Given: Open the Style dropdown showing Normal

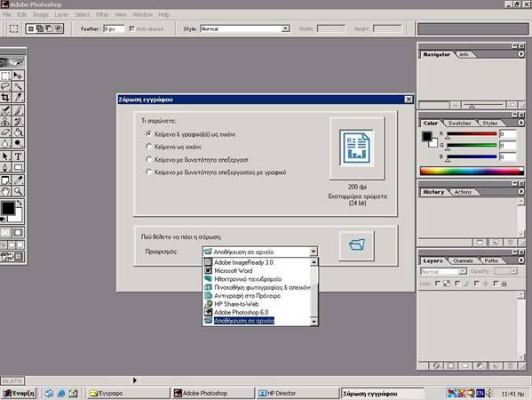Looking at the screenshot, I should [x=245, y=28].
